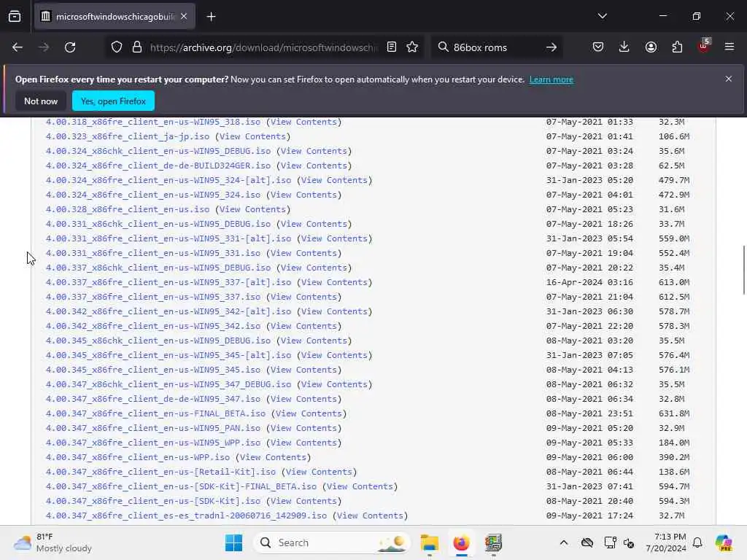Click the archive.org URL address field
Viewport: 747px width, 560px height.
click(263, 47)
